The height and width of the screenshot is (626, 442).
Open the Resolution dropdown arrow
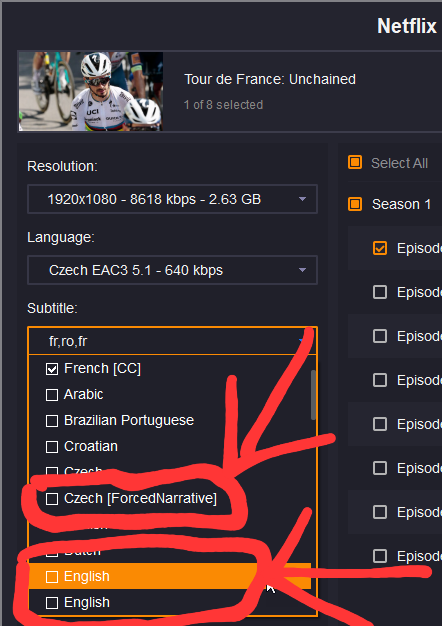[x=302, y=199]
